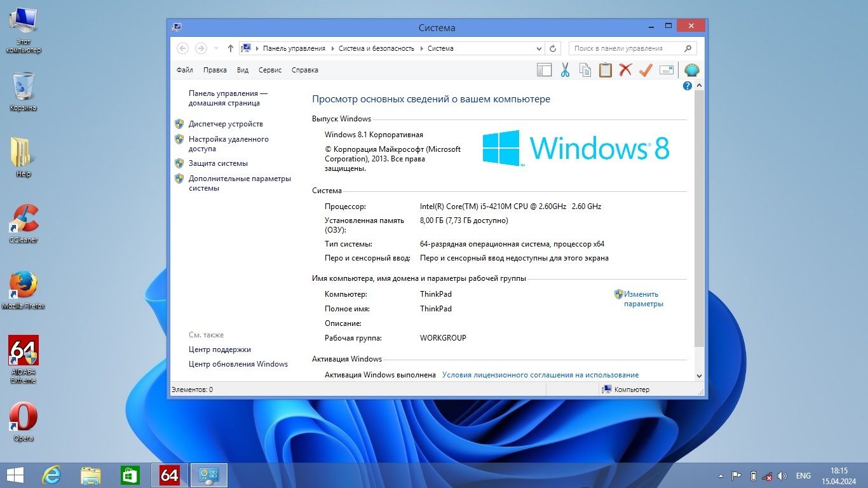Click the Copy toolbar icon
The image size is (868, 488).
(x=585, y=70)
